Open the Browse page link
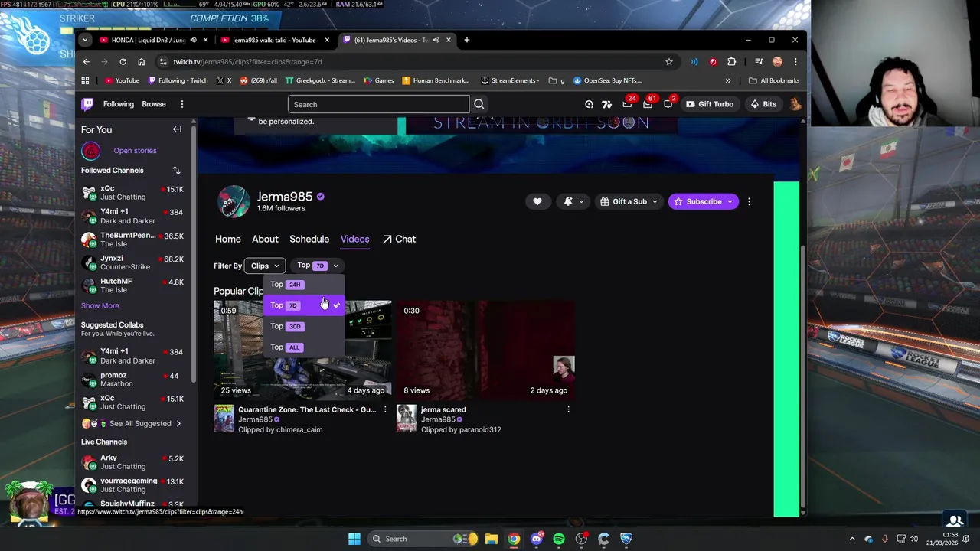 (x=153, y=104)
